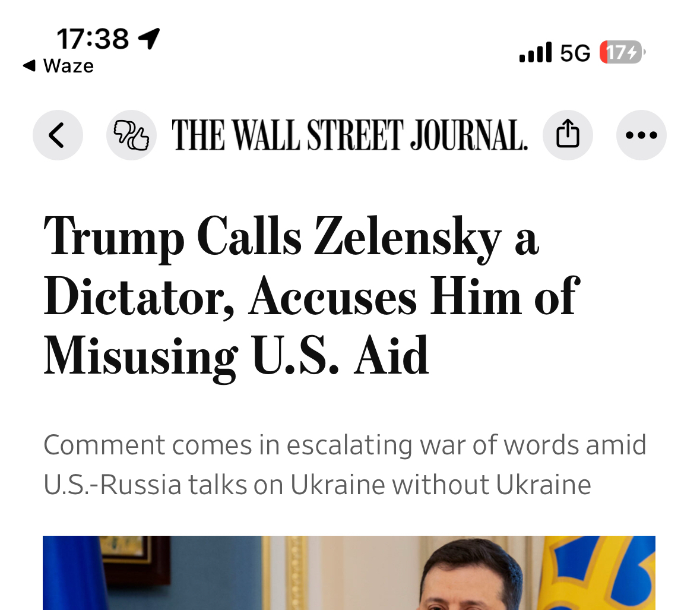Tap the cellular signal bars icon
This screenshot has height=610, width=700.
tap(535, 52)
